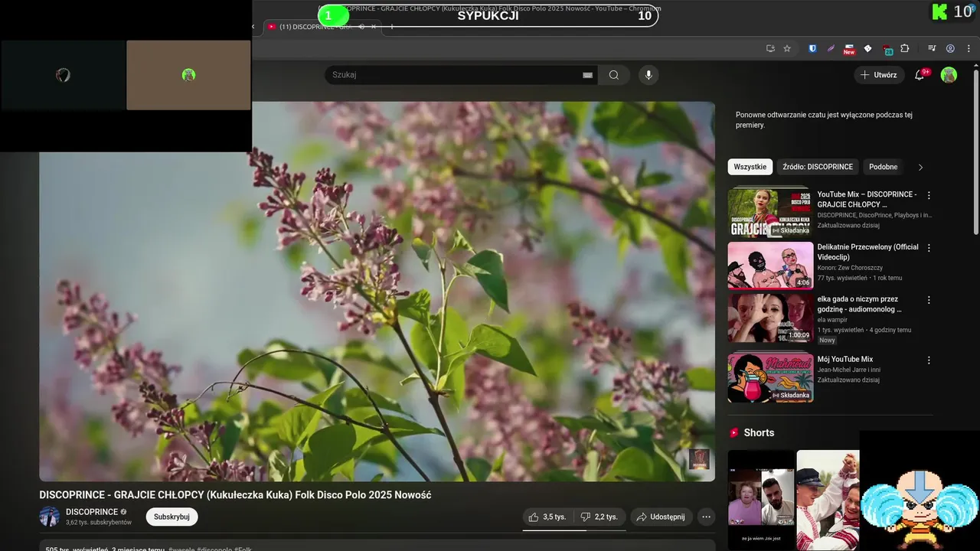The image size is (980, 551).
Task: Open YouTube notifications bell
Action: tap(920, 75)
